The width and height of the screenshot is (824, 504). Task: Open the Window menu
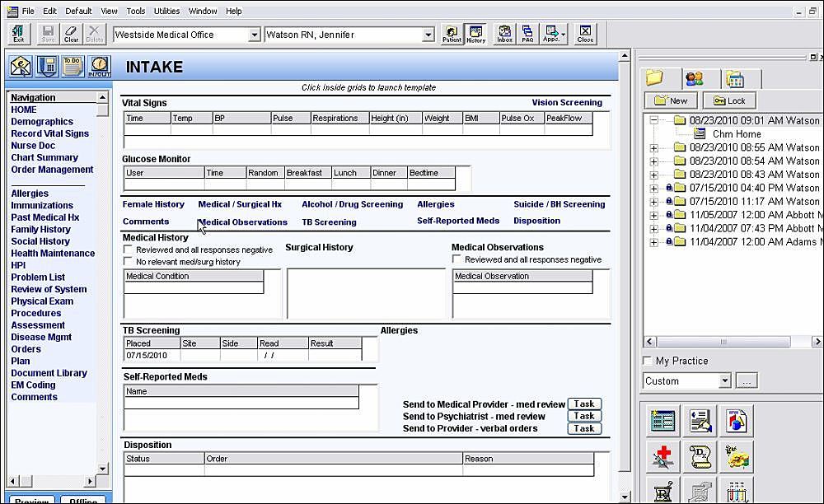pos(203,11)
